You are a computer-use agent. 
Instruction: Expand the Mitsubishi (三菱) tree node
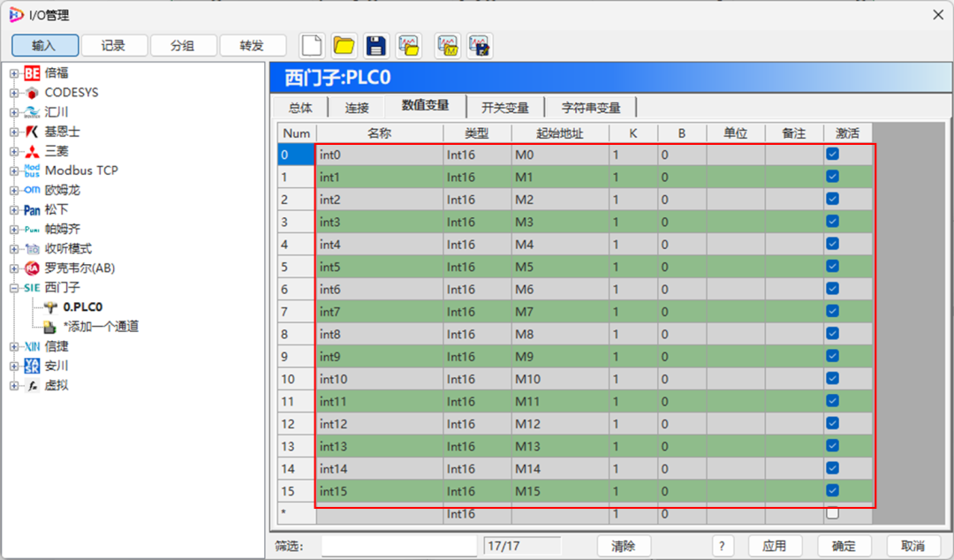click(x=13, y=152)
